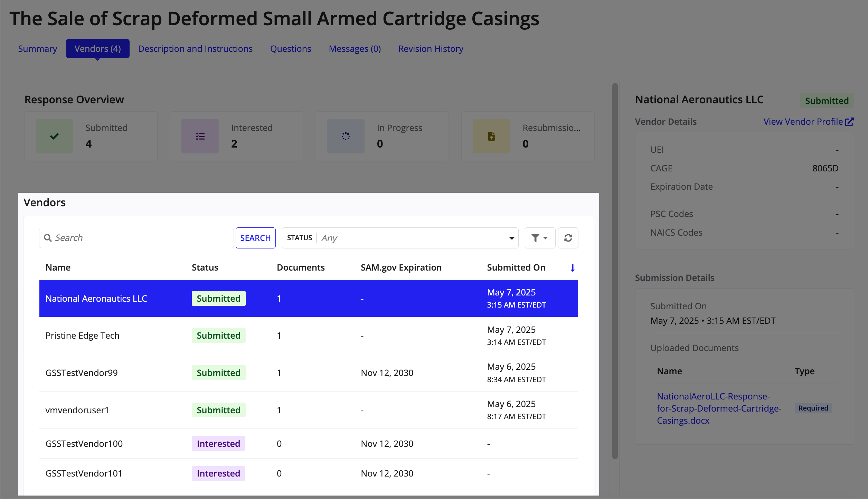Viewport: 868px width, 499px height.
Task: Select the GSSTestVendor100 row
Action: (x=309, y=444)
